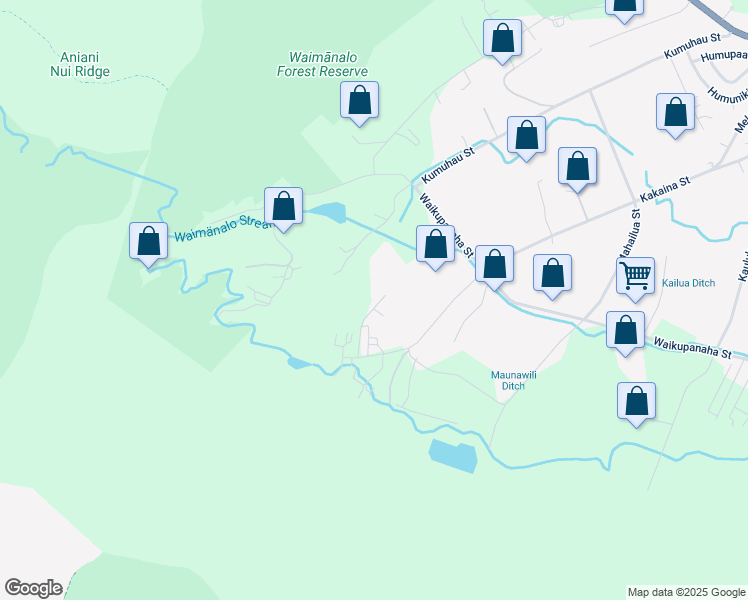Click the Humupaa street label

pos(724,56)
